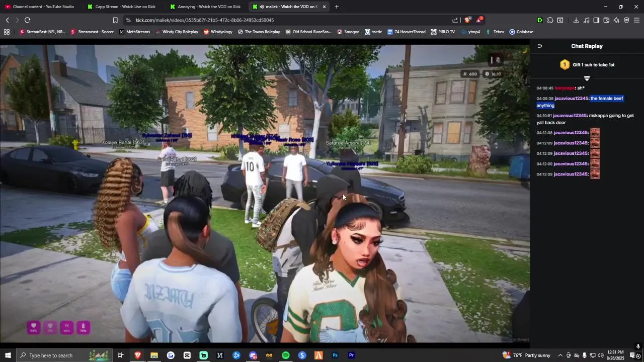Switch to Annoying VOD Kick tab
Image resolution: width=644 pixels, height=362 pixels.
tap(206, 7)
